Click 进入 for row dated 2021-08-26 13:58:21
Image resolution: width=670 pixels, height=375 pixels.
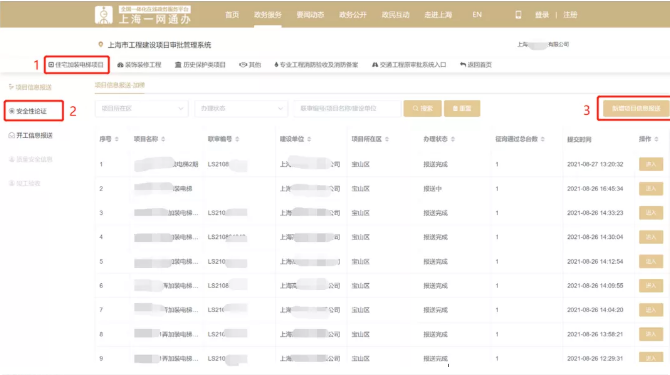(x=651, y=334)
